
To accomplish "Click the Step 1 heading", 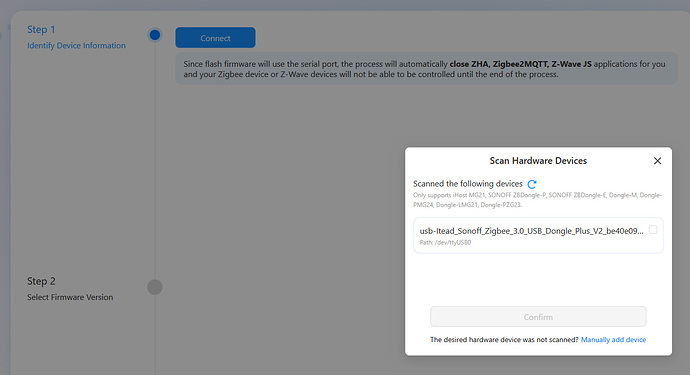I will [41, 29].
